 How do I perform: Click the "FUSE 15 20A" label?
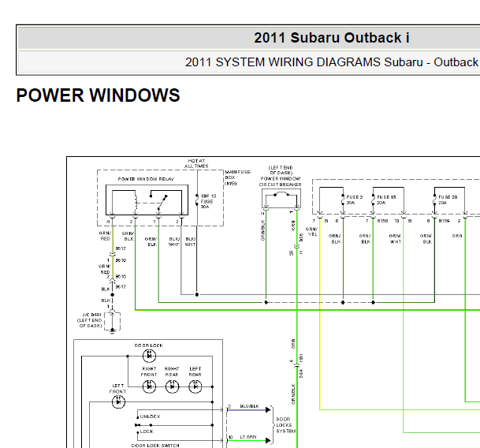[386, 200]
